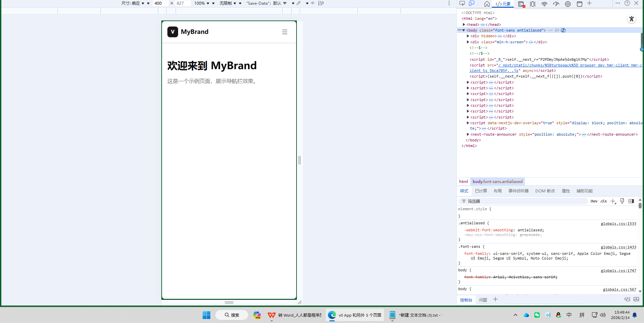644x323 pixels.
Task: Open globals.css:1747 source link
Action: coord(619,271)
